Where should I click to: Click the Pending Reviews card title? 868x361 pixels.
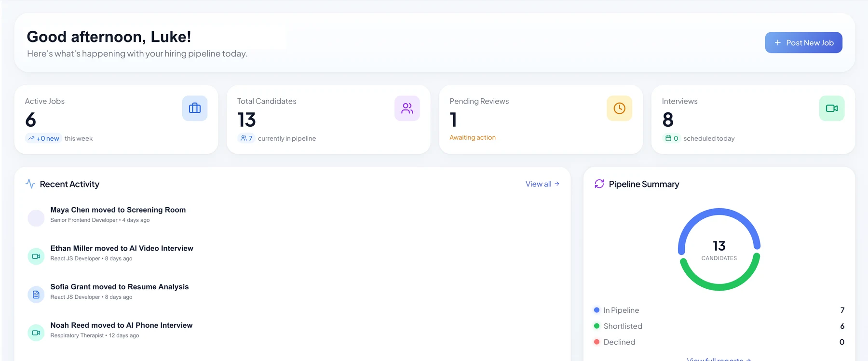[479, 101]
